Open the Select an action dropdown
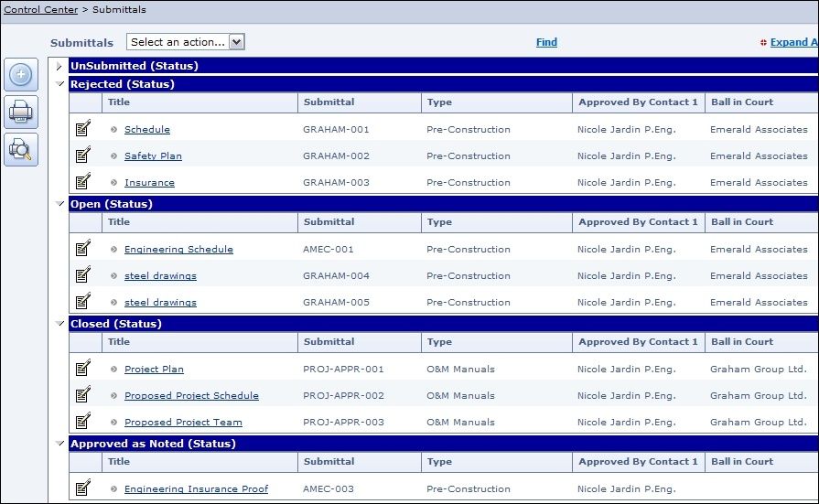819x504 pixels. (x=186, y=42)
